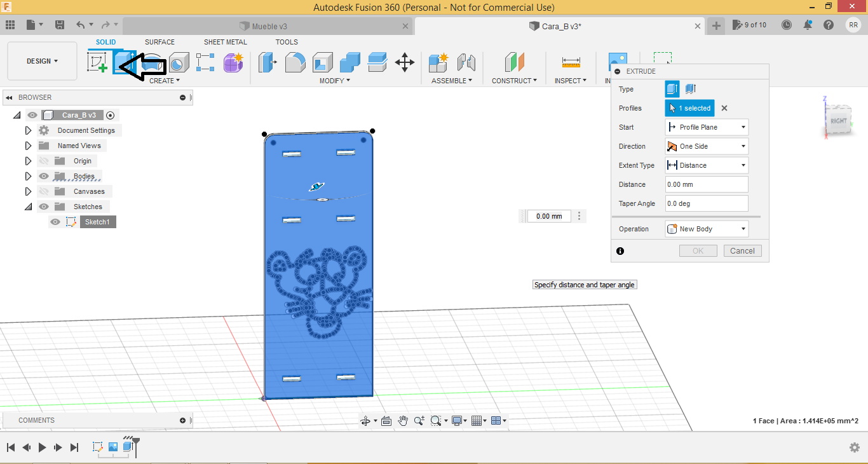Click the New Component icon
This screenshot has height=464, width=868.
438,62
